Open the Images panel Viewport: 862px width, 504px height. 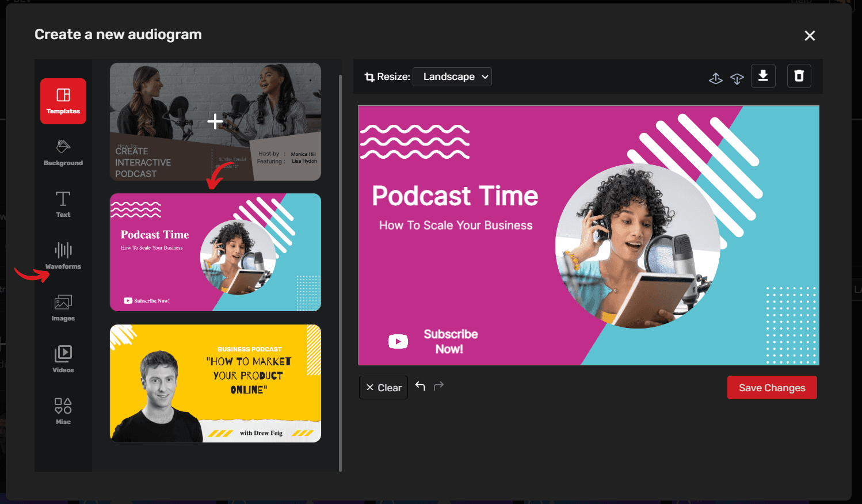63,308
